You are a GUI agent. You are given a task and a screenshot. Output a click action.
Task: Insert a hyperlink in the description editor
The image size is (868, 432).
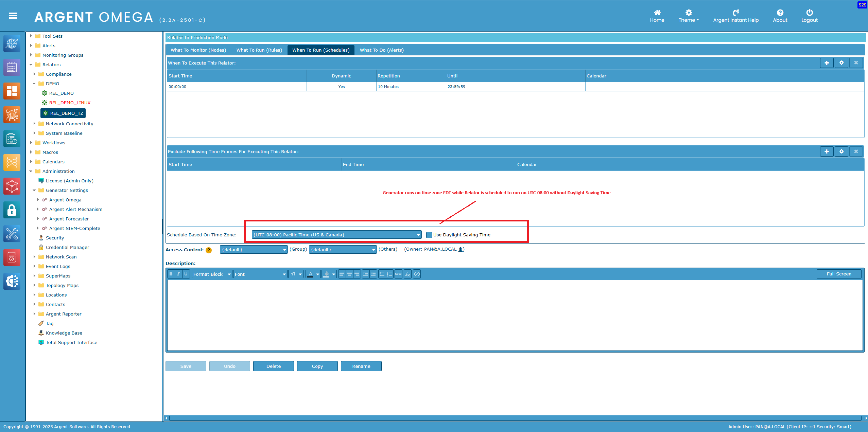pyautogui.click(x=398, y=274)
